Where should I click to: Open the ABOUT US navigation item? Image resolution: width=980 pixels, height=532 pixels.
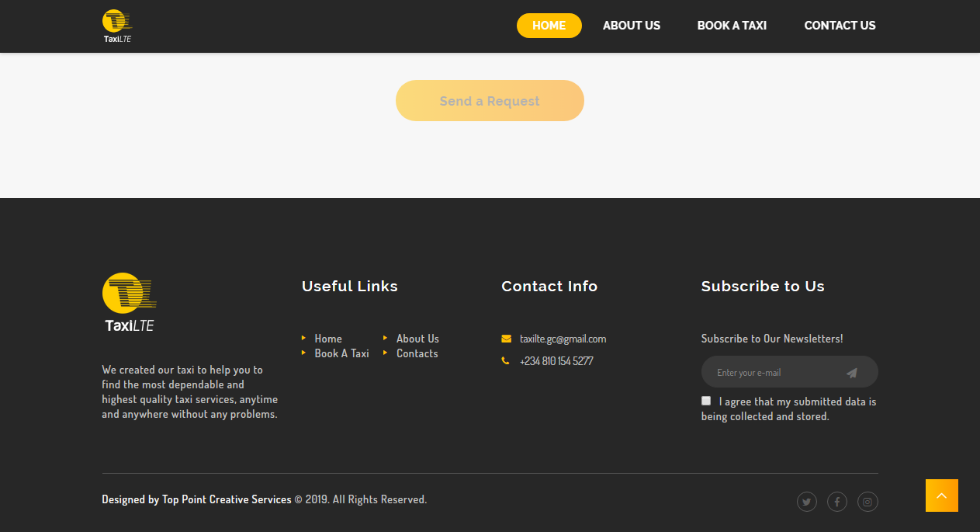pyautogui.click(x=632, y=26)
